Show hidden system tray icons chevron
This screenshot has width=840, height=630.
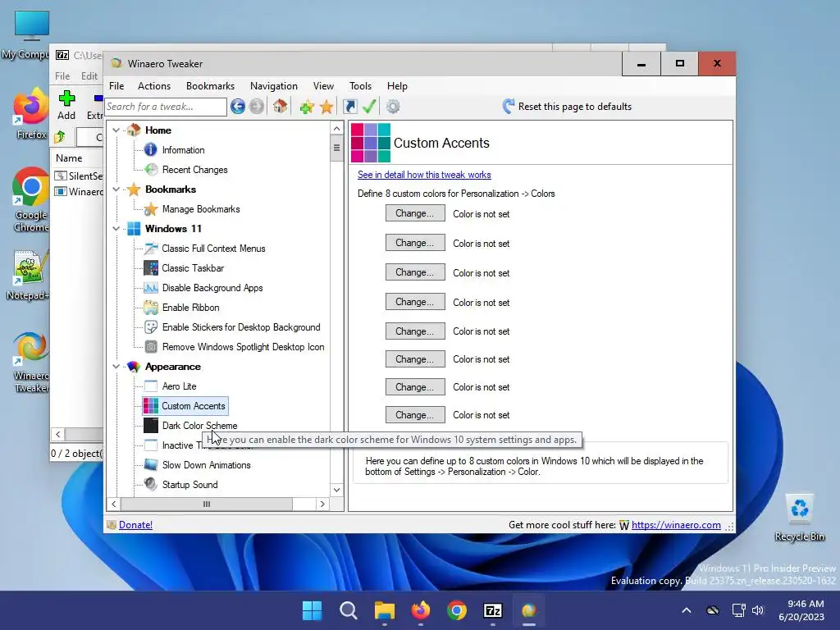687,610
